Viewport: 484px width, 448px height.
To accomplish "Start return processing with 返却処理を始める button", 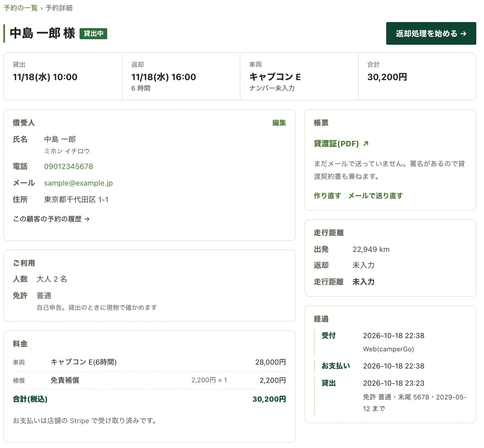I will [x=431, y=33].
